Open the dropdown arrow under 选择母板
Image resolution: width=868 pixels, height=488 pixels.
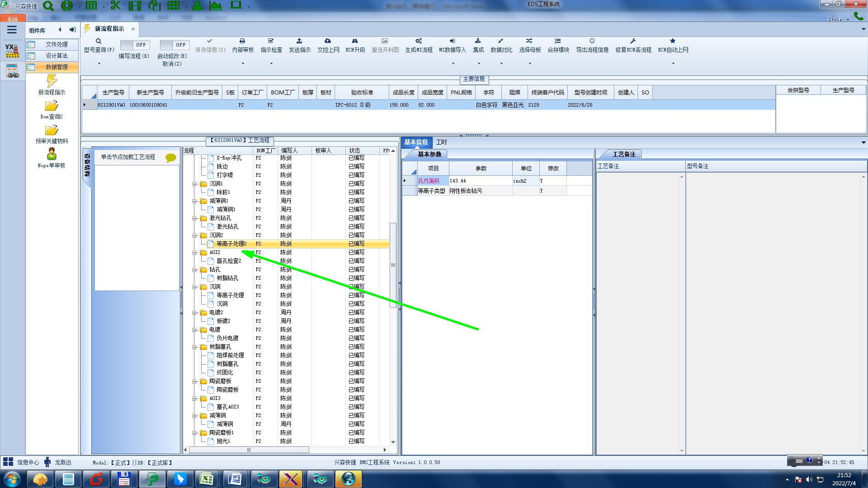coord(530,63)
